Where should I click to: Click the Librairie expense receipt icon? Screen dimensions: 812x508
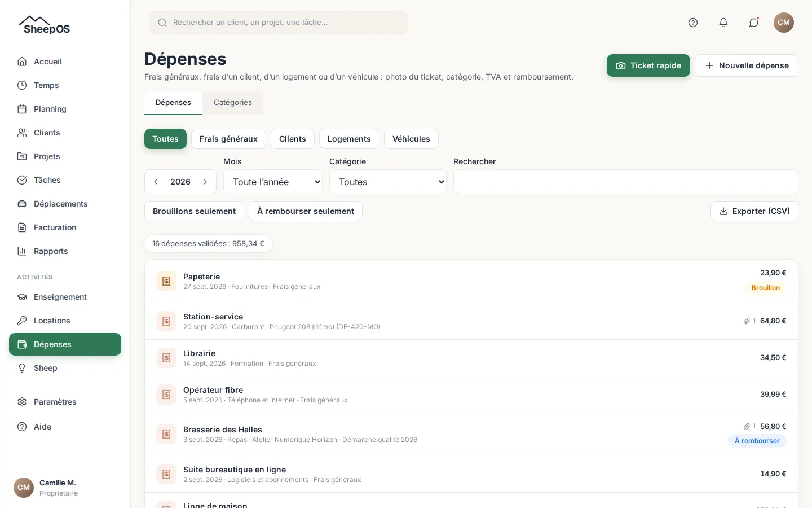point(166,358)
